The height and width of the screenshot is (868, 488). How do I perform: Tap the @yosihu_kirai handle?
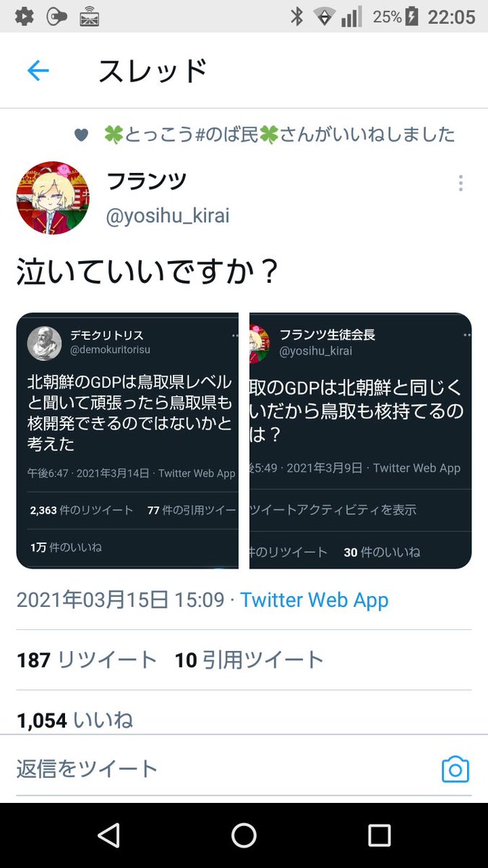(x=168, y=216)
